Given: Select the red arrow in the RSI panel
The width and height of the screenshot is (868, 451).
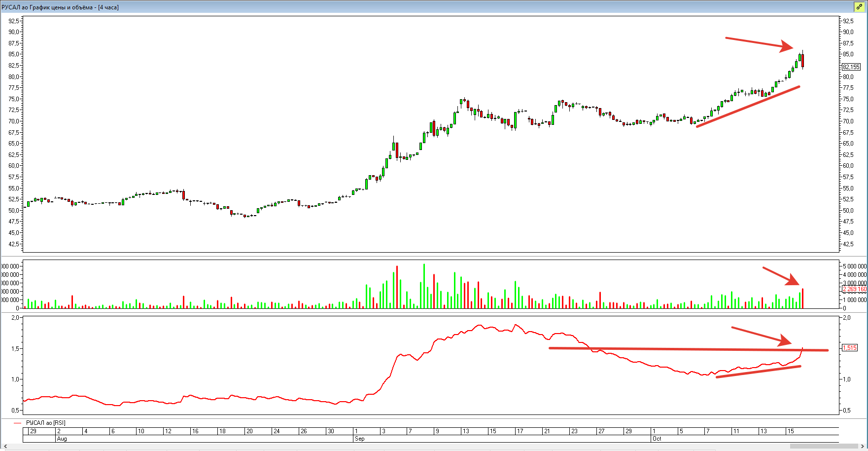Looking at the screenshot, I should coord(761,335).
